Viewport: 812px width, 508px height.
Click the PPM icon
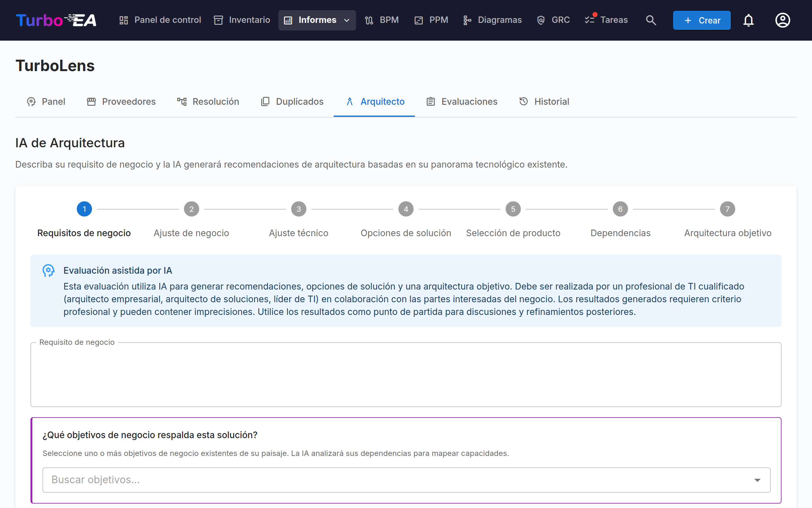(419, 20)
